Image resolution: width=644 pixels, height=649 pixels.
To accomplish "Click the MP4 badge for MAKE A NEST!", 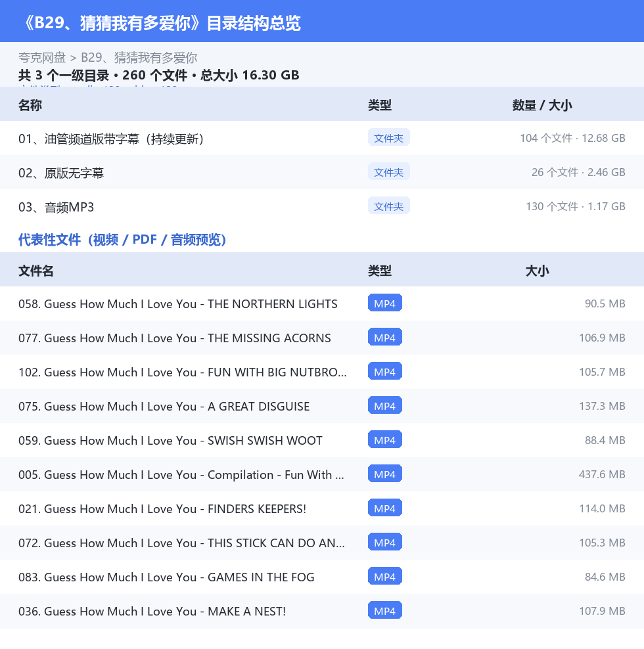I will [384, 610].
